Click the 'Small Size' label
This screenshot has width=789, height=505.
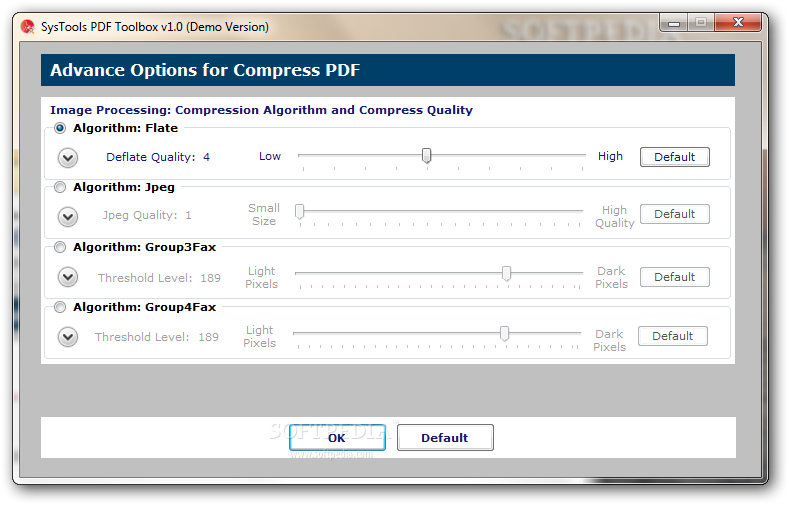tap(264, 215)
